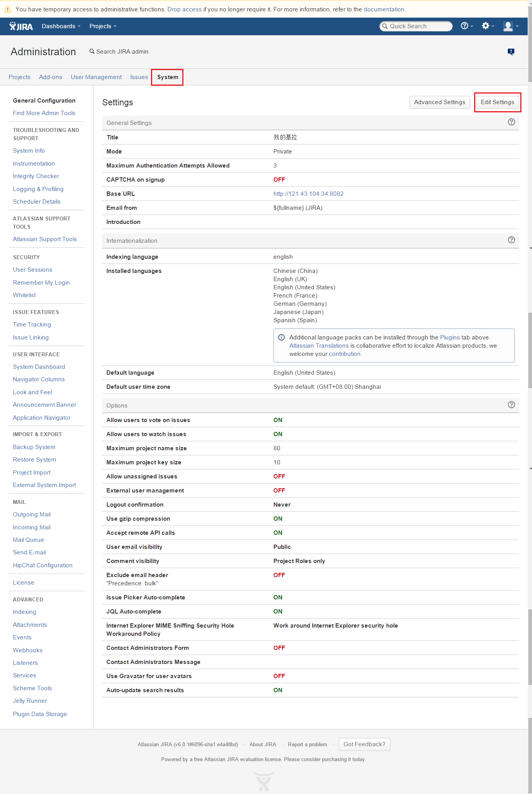This screenshot has width=532, height=794.
Task: Open System Info page
Action: point(29,151)
